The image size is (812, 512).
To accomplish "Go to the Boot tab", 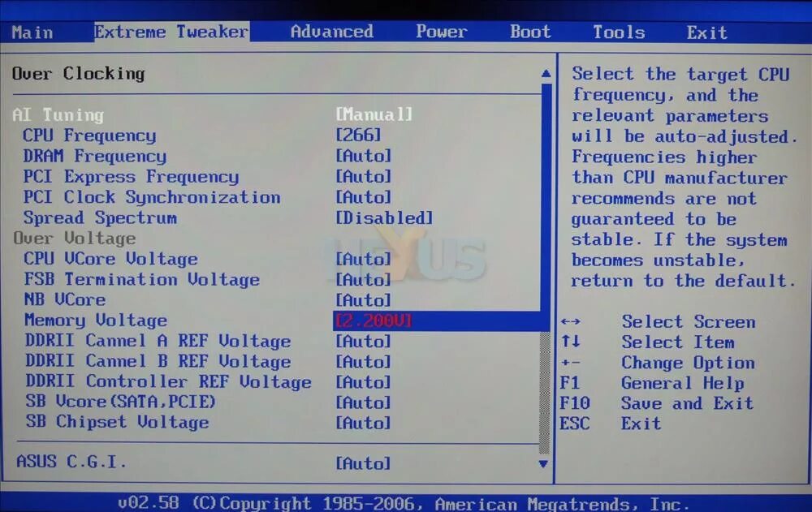I will point(529,32).
